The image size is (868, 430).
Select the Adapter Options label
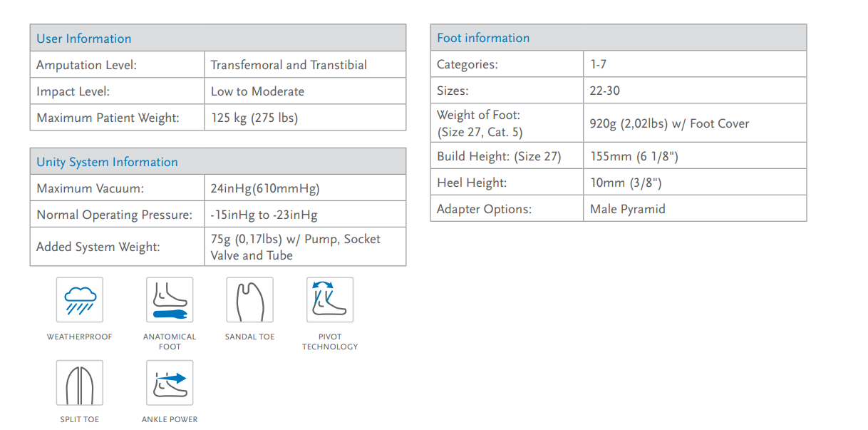[x=485, y=209]
